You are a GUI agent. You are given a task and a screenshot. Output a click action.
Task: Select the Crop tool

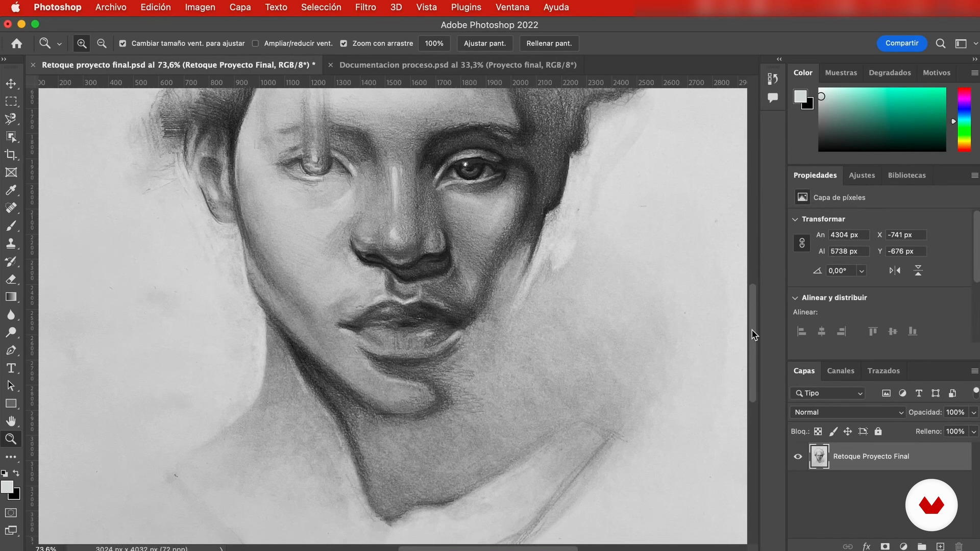click(x=11, y=155)
